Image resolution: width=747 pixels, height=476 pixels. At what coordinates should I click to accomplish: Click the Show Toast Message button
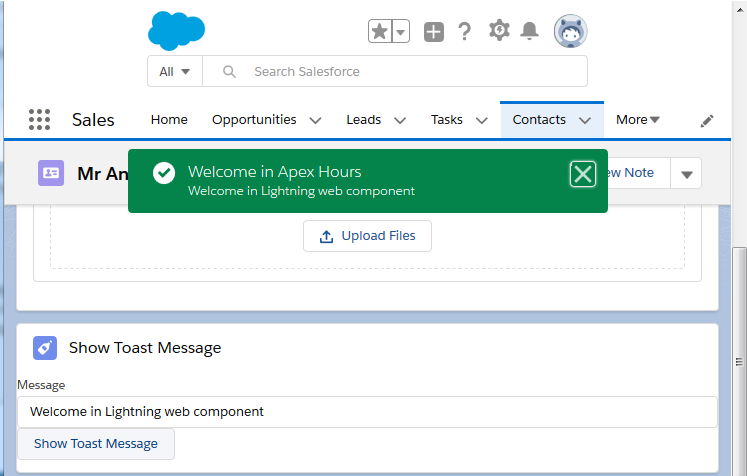point(96,444)
